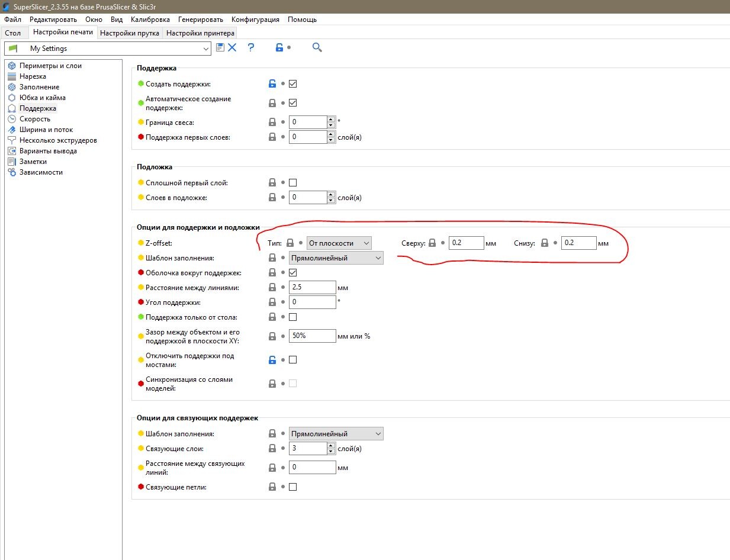Click the lock icon next to Связующие слои
730x560 pixels.
272,448
